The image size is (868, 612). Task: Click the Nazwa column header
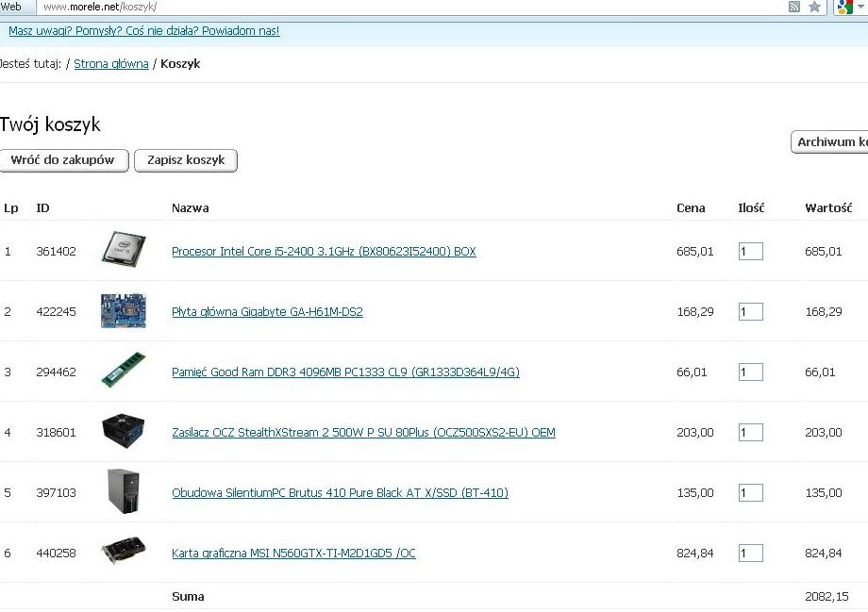190,208
